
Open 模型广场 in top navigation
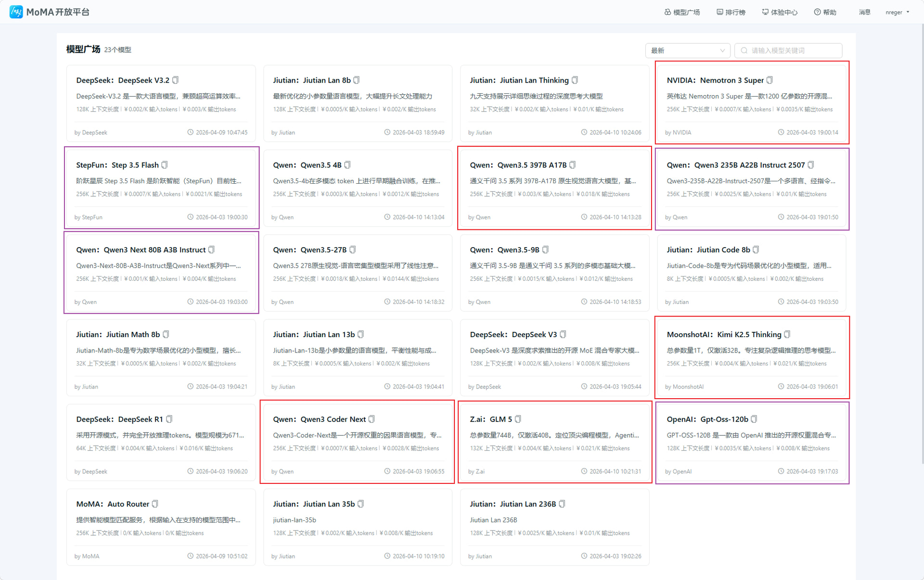[682, 13]
